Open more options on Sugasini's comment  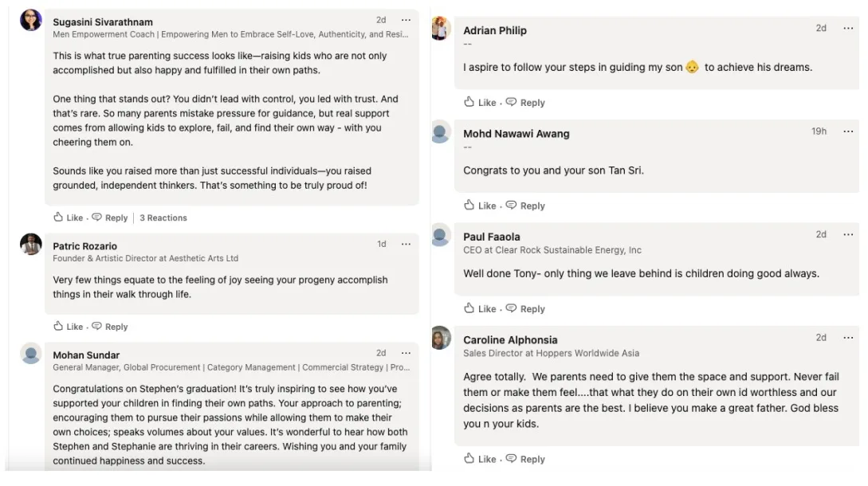click(x=406, y=20)
